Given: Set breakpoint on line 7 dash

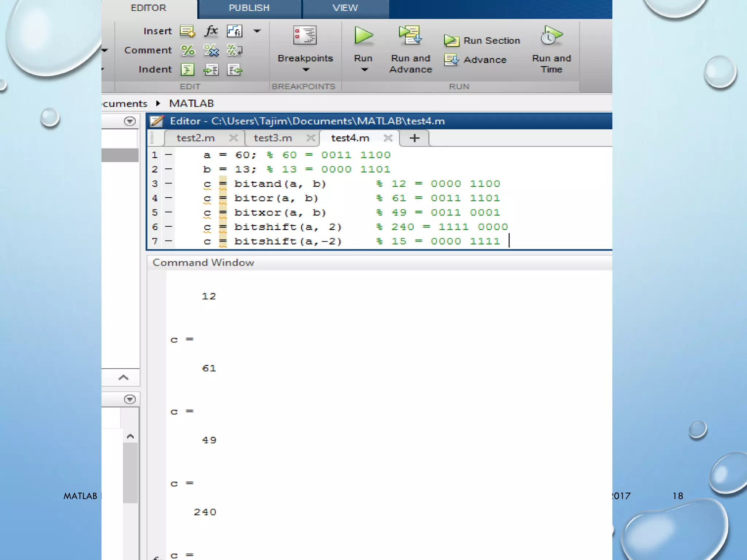Looking at the screenshot, I should pyautogui.click(x=168, y=241).
